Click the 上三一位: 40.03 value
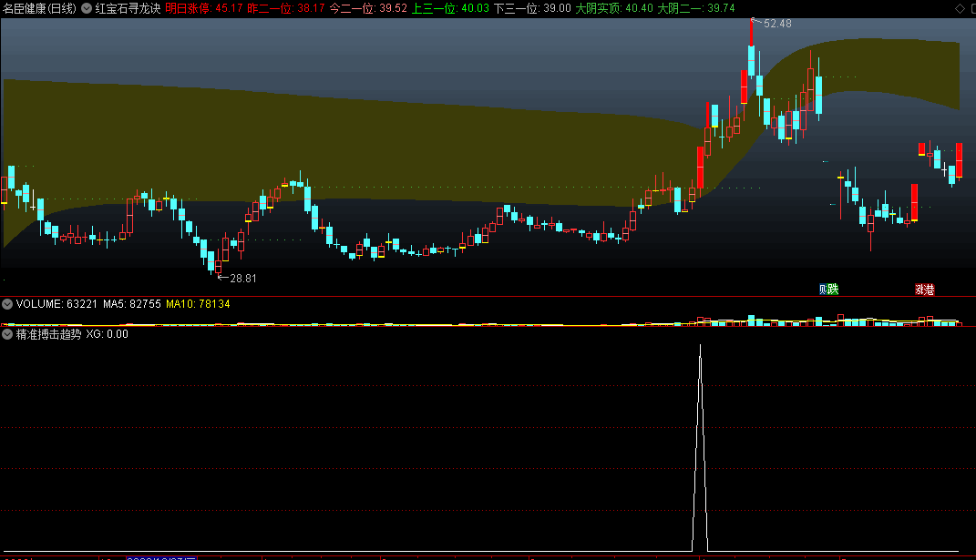The image size is (976, 560). [450, 8]
